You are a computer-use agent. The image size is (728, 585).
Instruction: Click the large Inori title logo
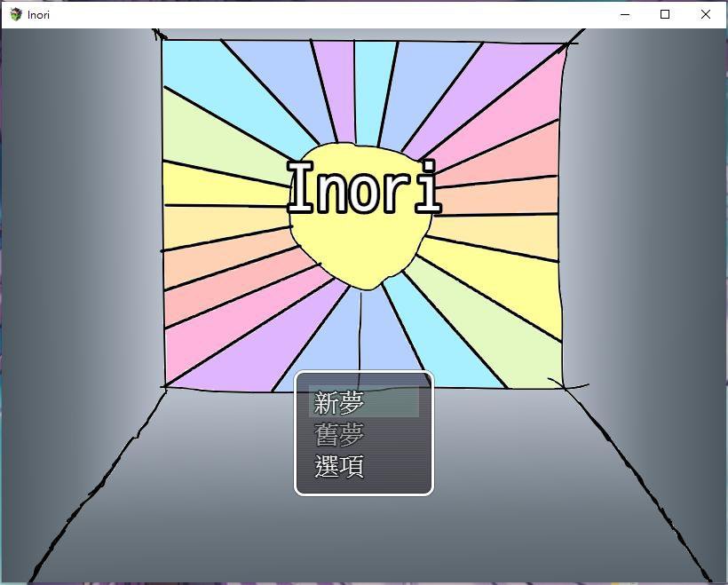(x=363, y=187)
